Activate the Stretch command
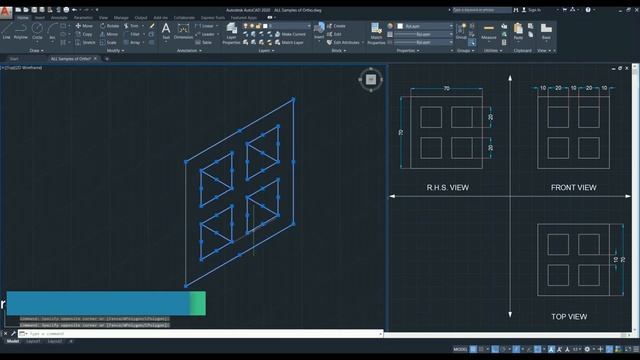Image resolution: width=640 pixels, height=360 pixels. click(85, 42)
